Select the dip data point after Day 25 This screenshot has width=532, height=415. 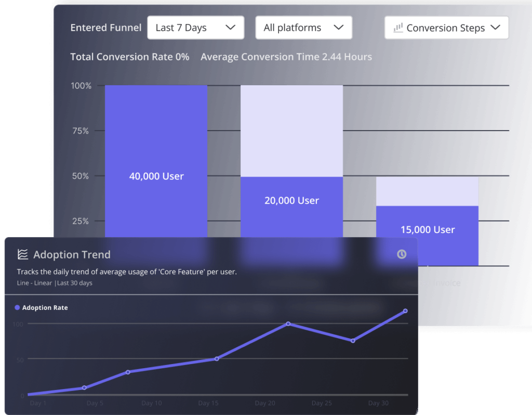353,341
